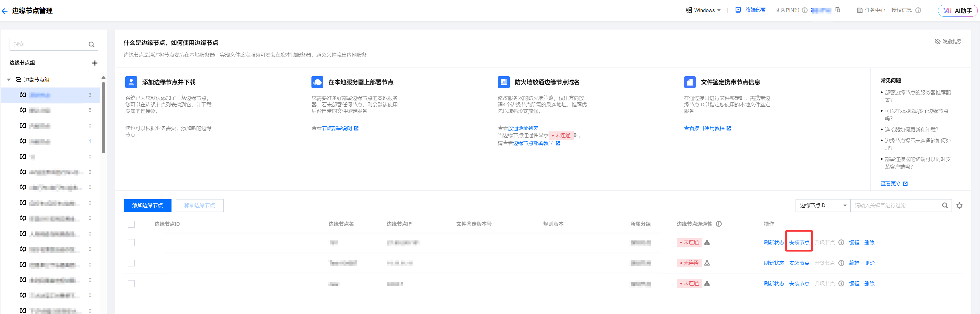
Task: Copy the team PIN code with the copy icon
Action: pyautogui.click(x=838, y=10)
